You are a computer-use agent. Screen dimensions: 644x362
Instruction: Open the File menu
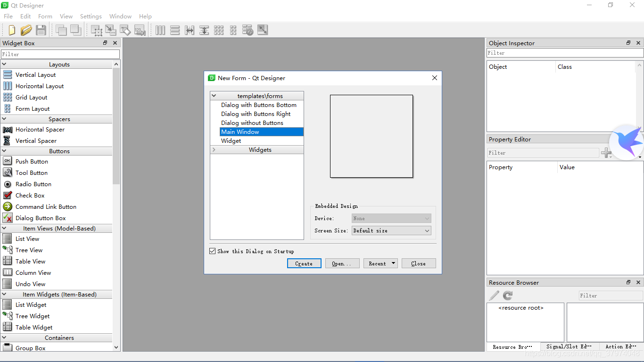point(8,16)
